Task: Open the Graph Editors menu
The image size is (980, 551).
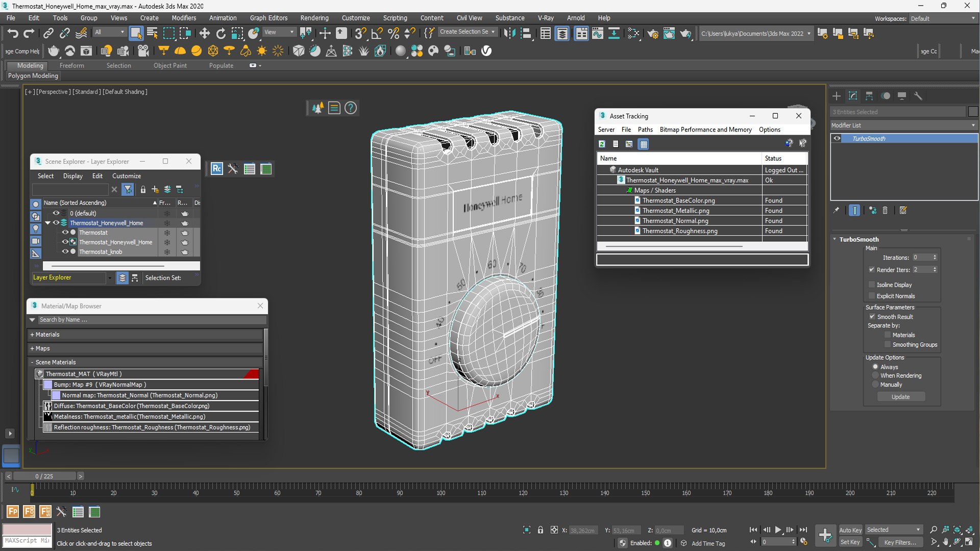Action: [x=268, y=18]
